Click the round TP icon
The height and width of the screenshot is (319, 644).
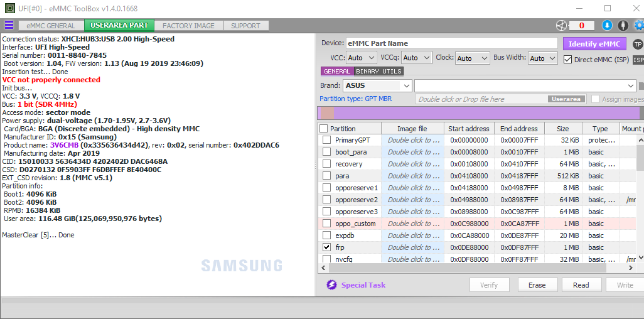point(638,44)
